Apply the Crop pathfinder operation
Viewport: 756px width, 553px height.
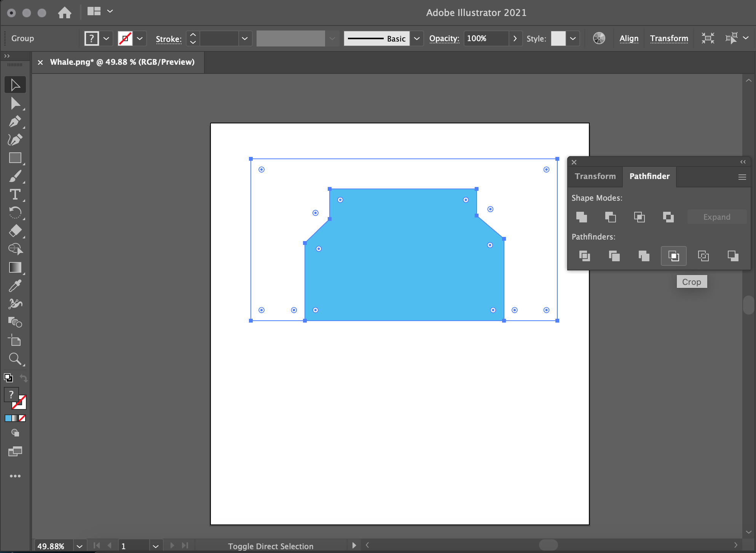pyautogui.click(x=673, y=256)
